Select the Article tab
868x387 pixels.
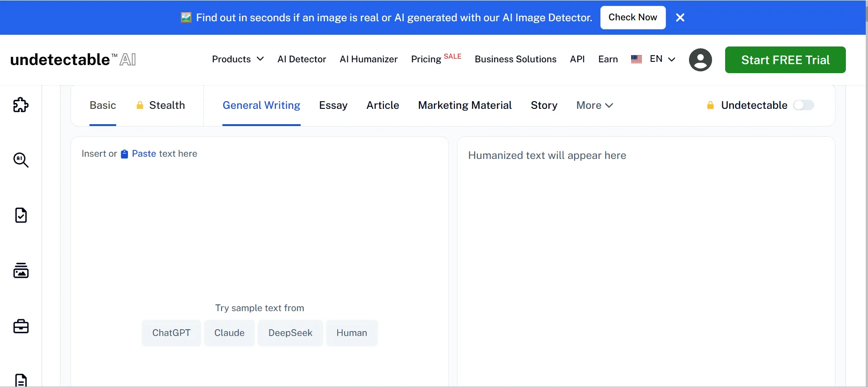click(x=382, y=105)
